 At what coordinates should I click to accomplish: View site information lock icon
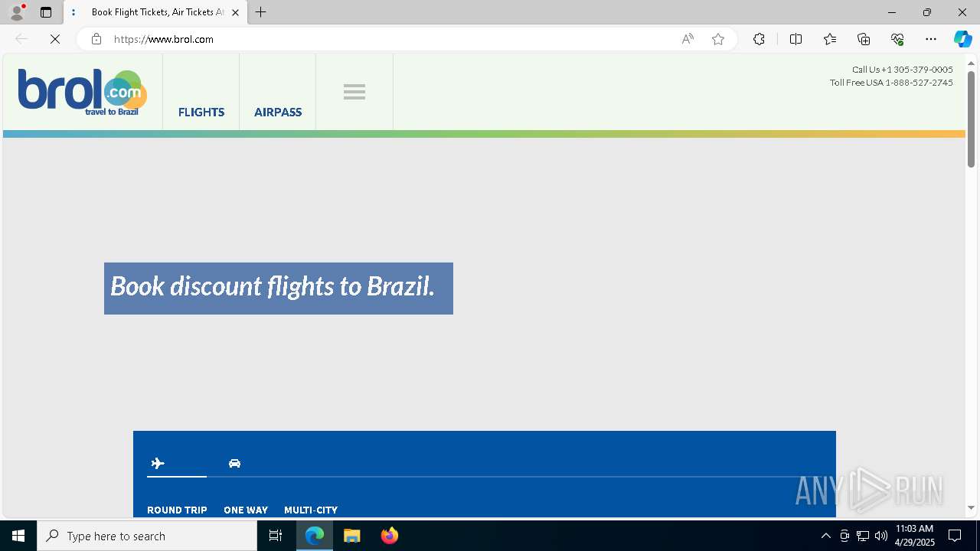pyautogui.click(x=96, y=39)
